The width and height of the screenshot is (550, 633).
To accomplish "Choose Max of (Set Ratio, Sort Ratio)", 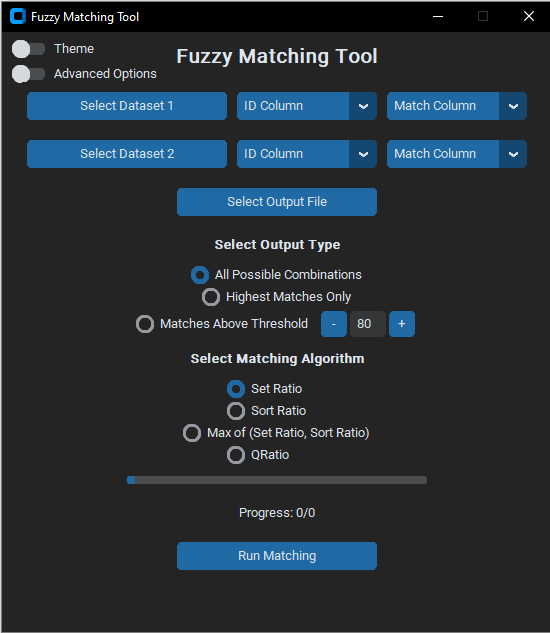I will [x=192, y=433].
